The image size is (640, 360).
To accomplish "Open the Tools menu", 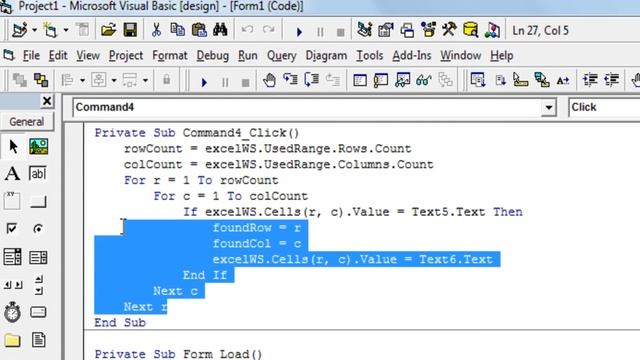I will pos(369,56).
